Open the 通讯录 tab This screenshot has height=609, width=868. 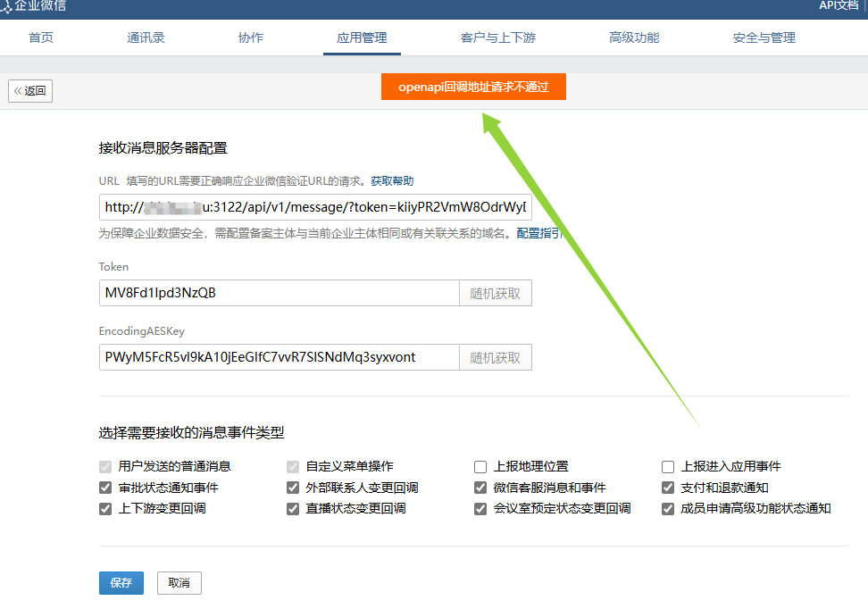tap(146, 38)
